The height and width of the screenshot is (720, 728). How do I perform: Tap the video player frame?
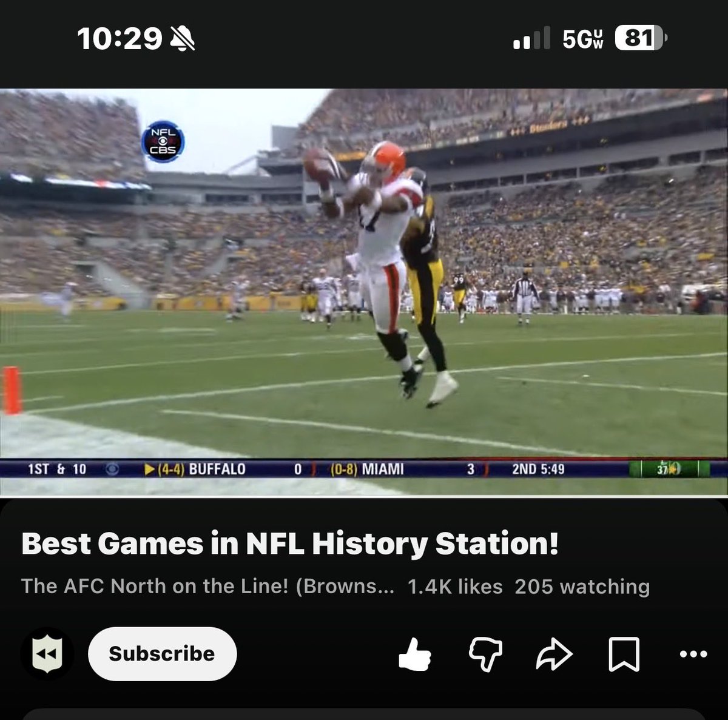[364, 292]
